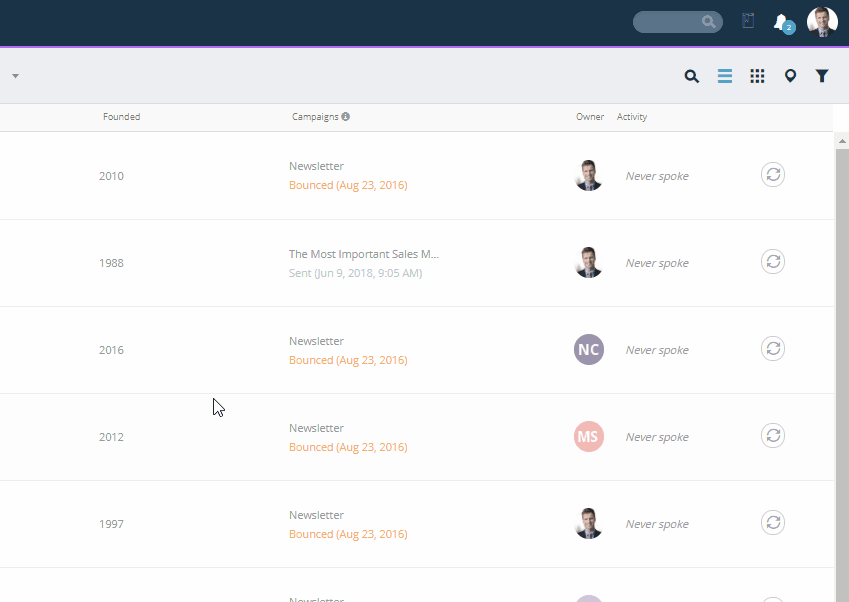Click the vertical scrollbar thumb
This screenshot has height=602, width=849.
pos(842,375)
